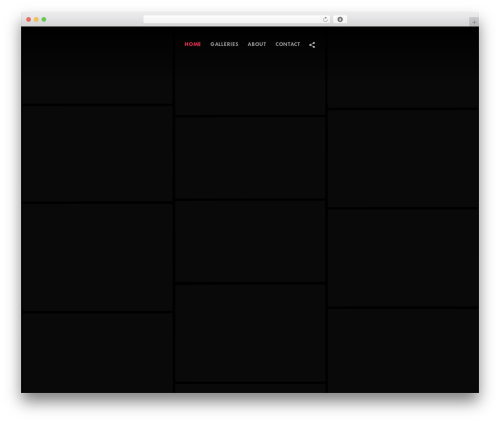
Task: Open a new tab with plus button
Action: [474, 22]
